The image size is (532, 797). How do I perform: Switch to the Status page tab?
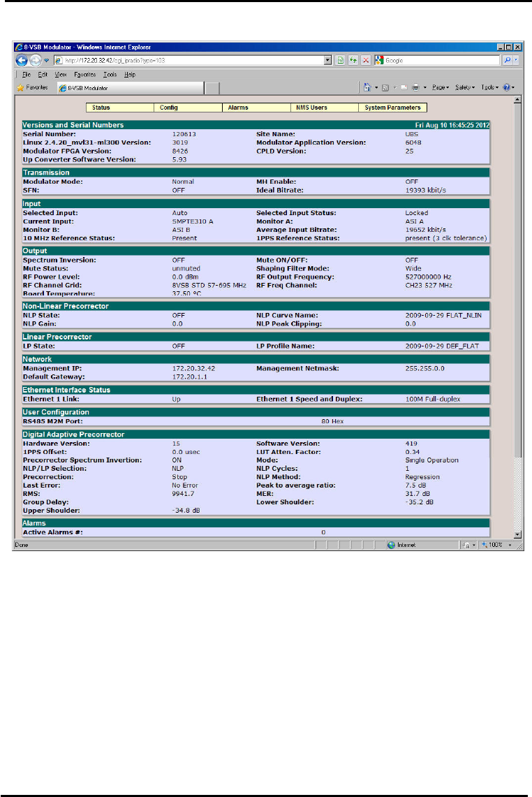pyautogui.click(x=120, y=108)
